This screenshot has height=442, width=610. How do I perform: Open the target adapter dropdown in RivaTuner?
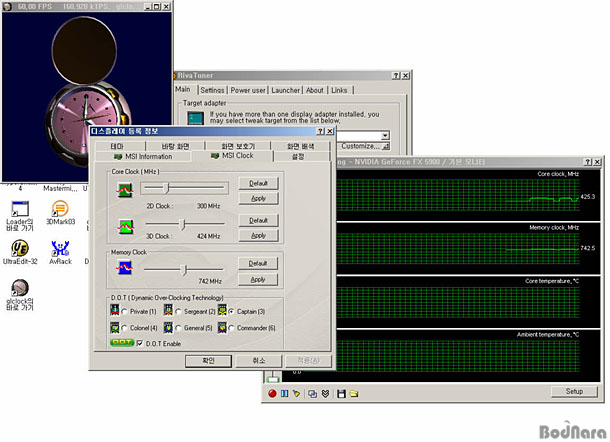pos(385,135)
